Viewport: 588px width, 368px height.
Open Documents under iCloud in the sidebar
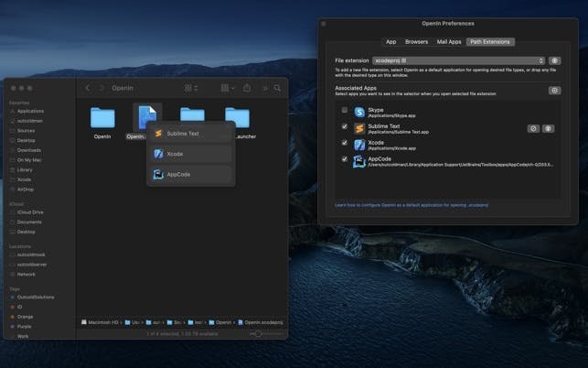tap(29, 222)
